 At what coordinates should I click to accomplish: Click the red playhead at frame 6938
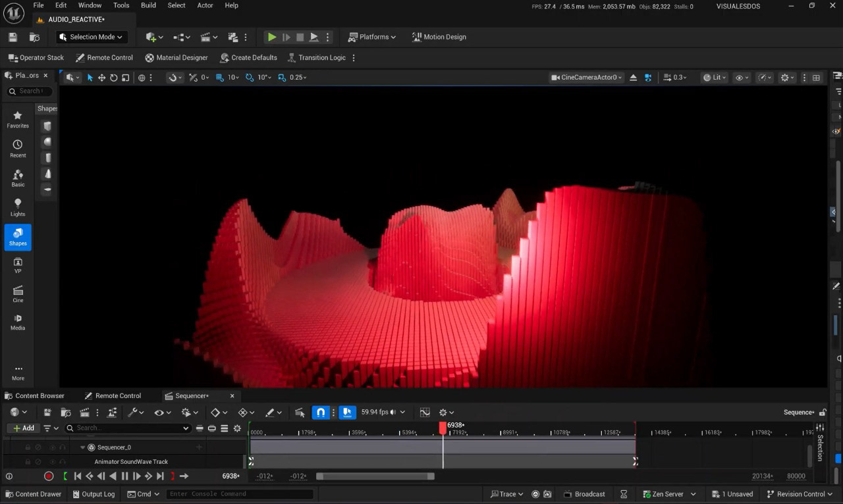point(443,427)
